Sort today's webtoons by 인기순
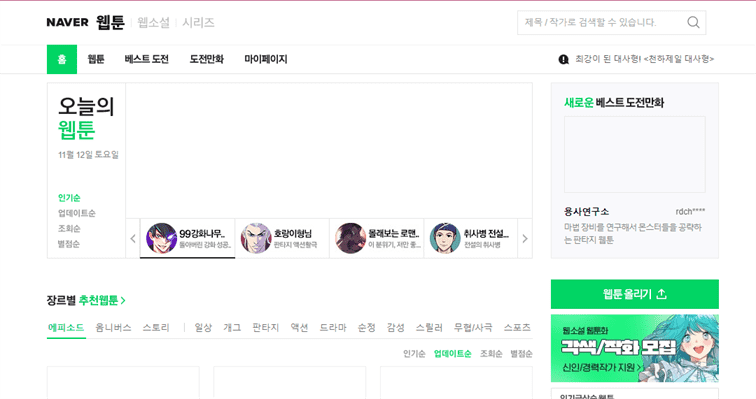Screen dimensions: 756x399 pyautogui.click(x=69, y=198)
